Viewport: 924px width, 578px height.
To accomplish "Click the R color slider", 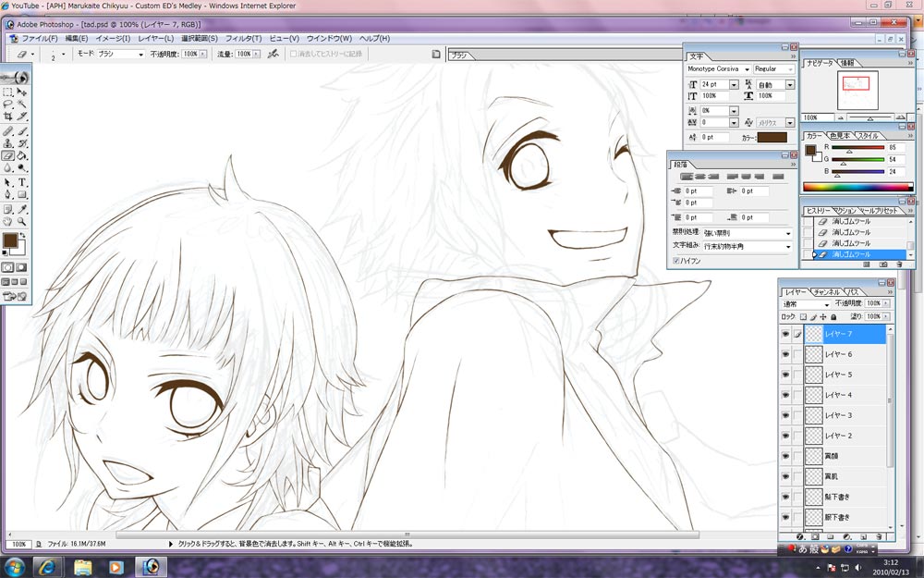I will [858, 147].
